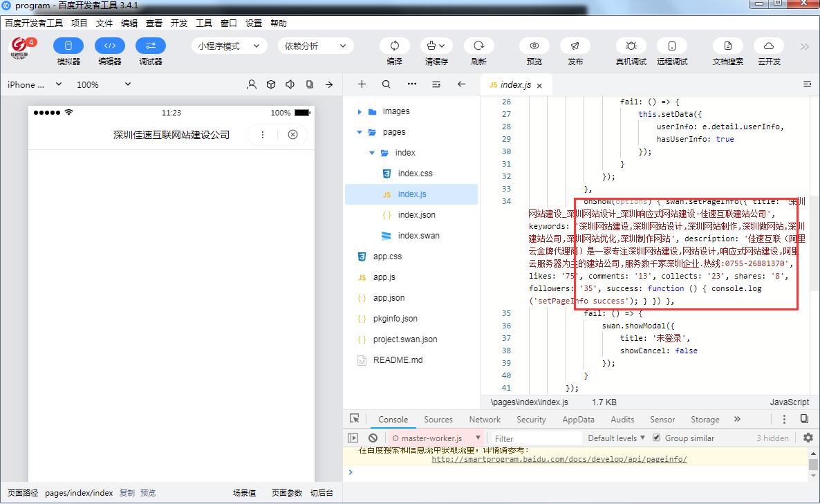This screenshot has height=504, width=820.
Task: Open the 设置 menu
Action: pos(254,23)
